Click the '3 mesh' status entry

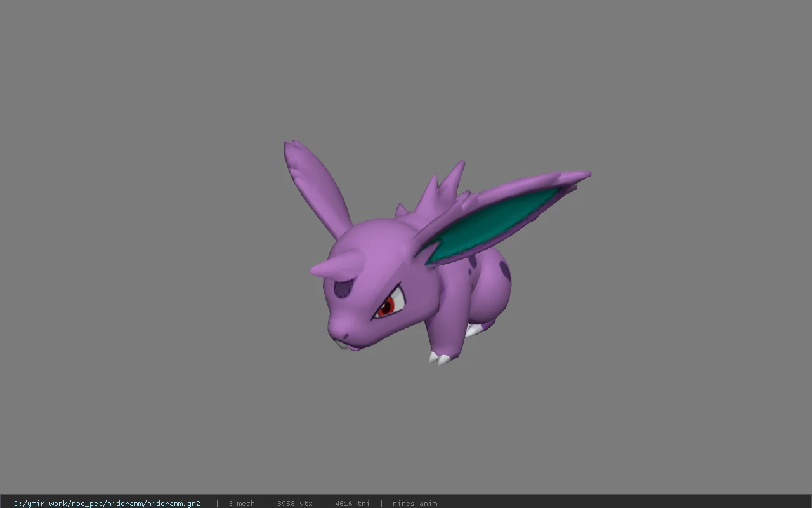click(x=242, y=504)
